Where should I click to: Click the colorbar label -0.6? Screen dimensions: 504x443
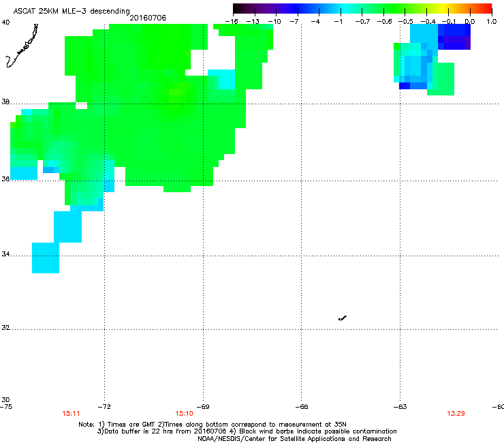[384, 22]
